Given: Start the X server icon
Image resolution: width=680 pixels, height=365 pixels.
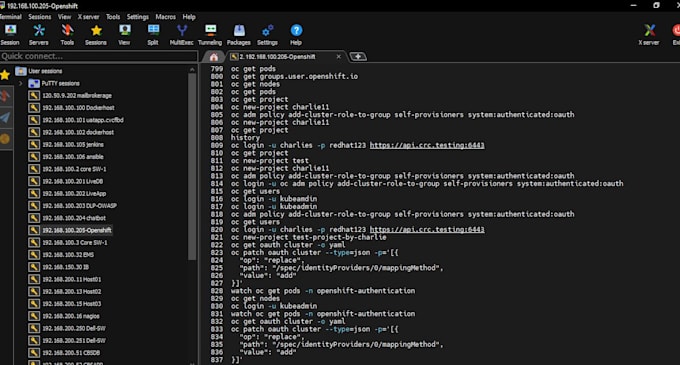Looking at the screenshot, I should tap(649, 34).
